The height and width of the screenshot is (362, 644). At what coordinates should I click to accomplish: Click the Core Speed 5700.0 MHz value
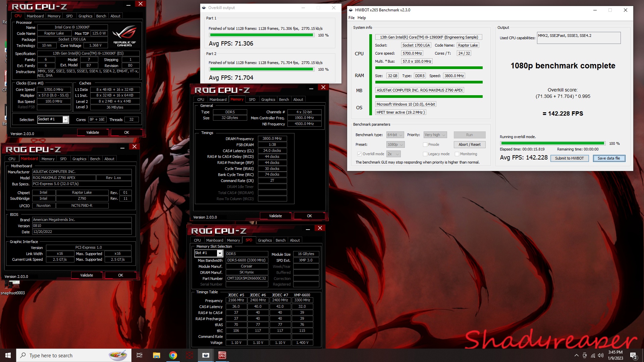pos(54,89)
